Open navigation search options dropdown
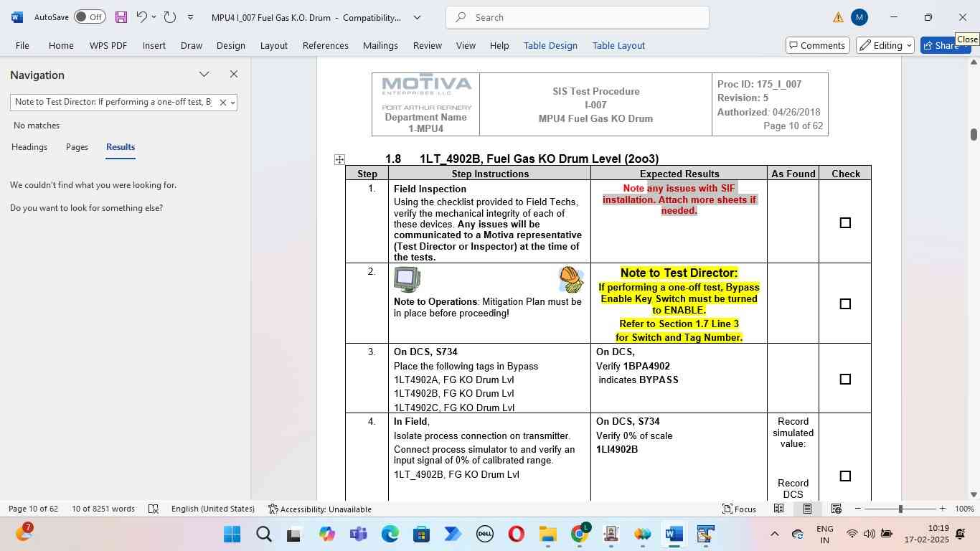Image resolution: width=980 pixels, height=551 pixels. click(232, 103)
